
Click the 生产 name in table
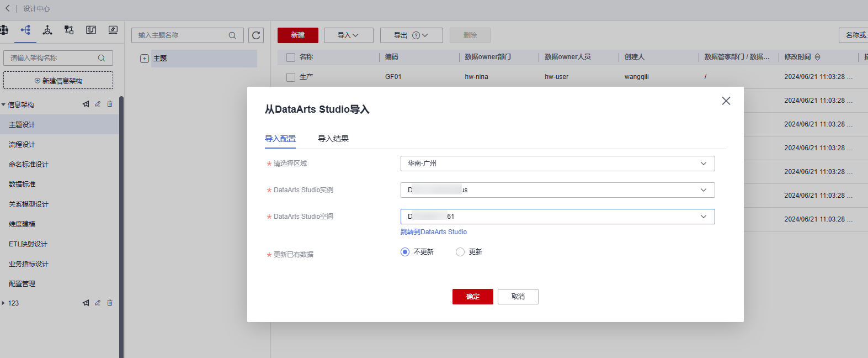(x=306, y=77)
